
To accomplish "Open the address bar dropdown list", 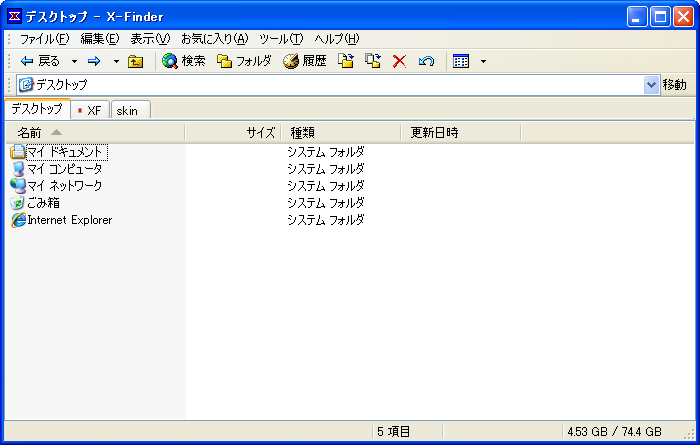I will [651, 85].
